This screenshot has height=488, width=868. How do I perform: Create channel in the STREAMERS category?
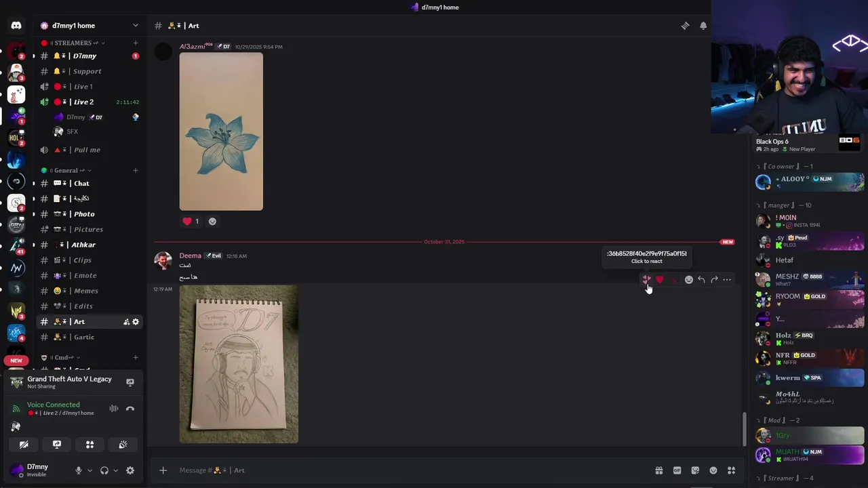[136, 43]
